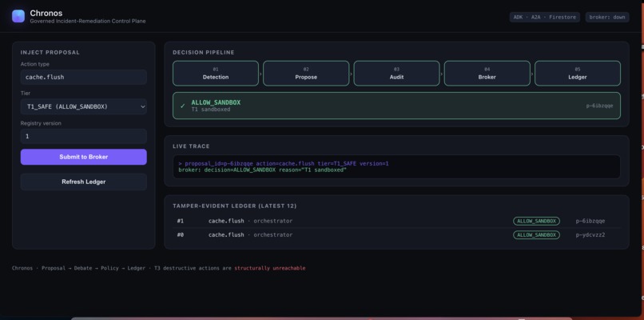The height and width of the screenshot is (320, 644).
Task: Click the proposal_id line in Live Trace
Action: [x=284, y=164]
